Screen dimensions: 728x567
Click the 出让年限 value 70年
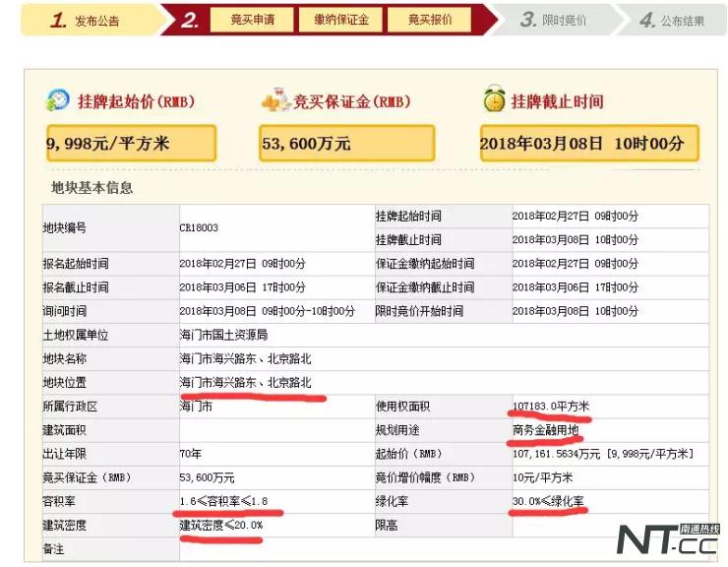tap(190, 454)
